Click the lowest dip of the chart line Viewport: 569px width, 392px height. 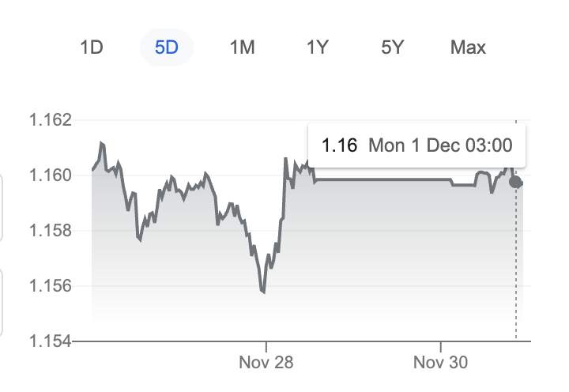[263, 292]
